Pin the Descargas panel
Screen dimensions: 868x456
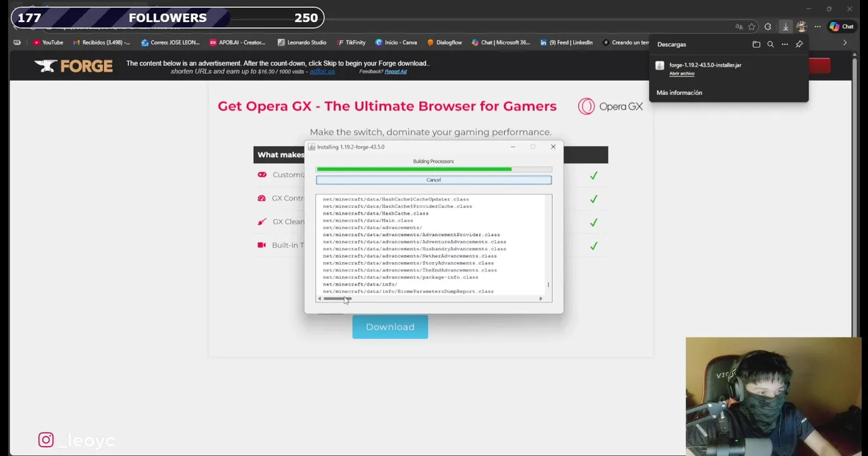[799, 44]
